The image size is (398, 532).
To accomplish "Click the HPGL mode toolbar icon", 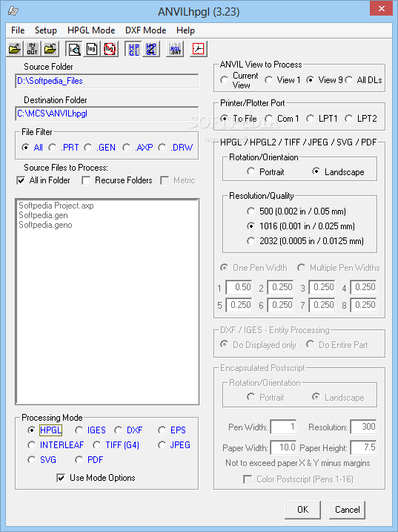I will 133,49.
